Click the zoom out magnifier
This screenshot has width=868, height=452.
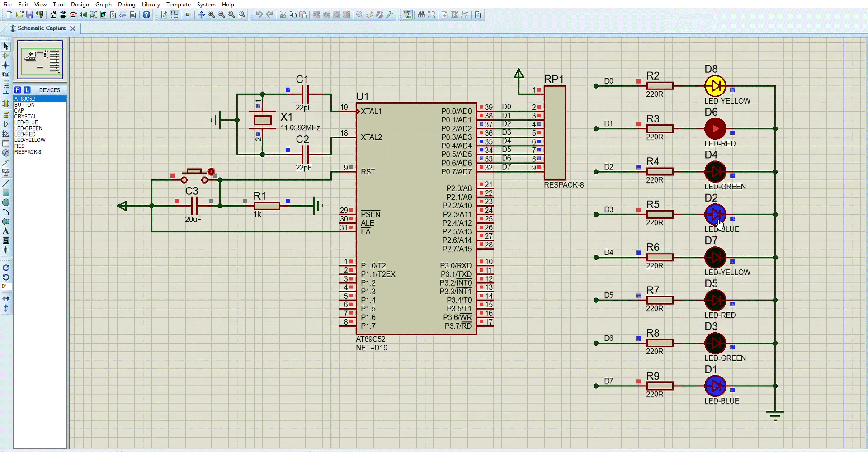(221, 15)
